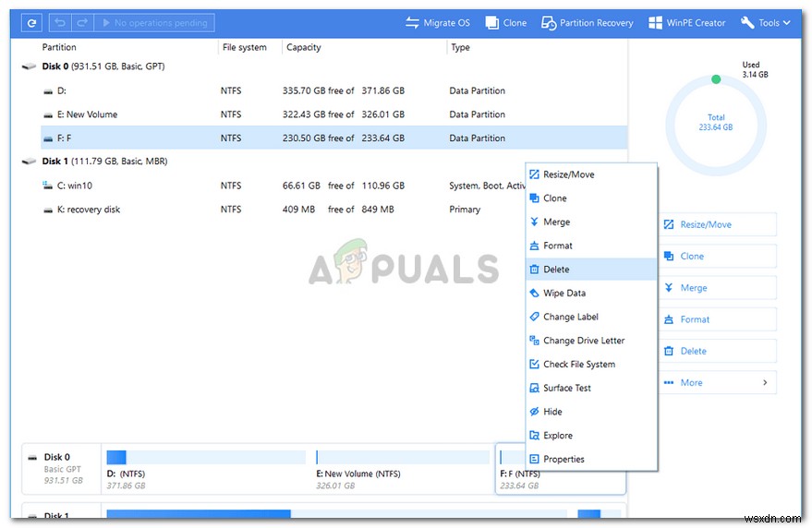This screenshot has width=812, height=528.
Task: Select the E: New Volume partition row
Action: click(x=334, y=114)
